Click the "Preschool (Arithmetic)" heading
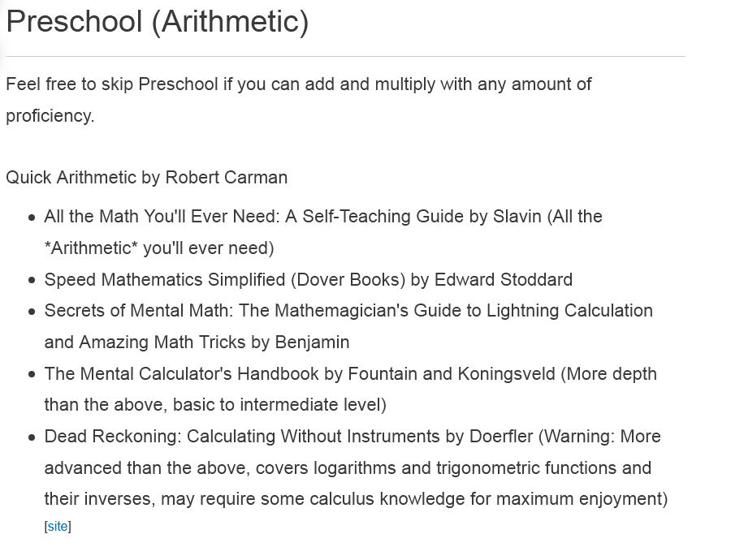 click(x=158, y=21)
